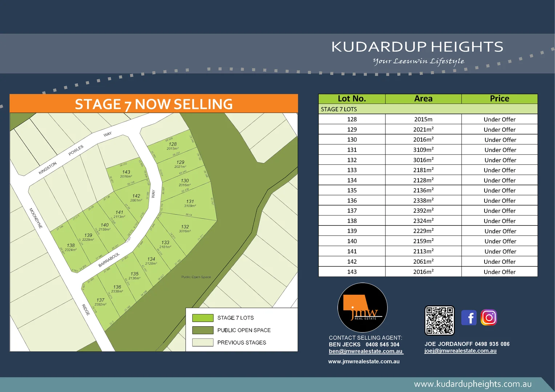Open joej@jmwrealestate.com.au email link

(x=460, y=351)
